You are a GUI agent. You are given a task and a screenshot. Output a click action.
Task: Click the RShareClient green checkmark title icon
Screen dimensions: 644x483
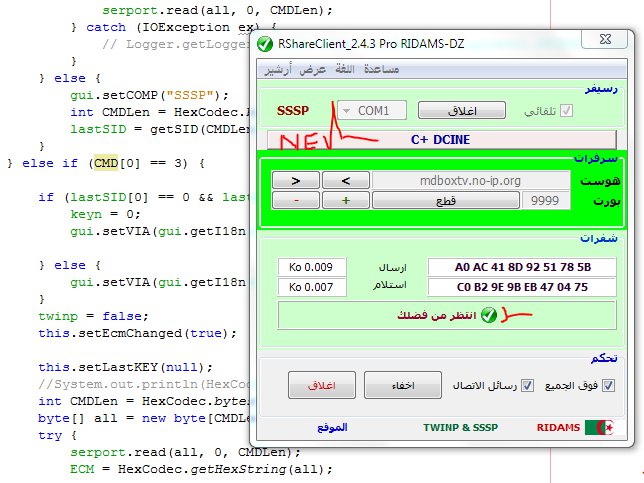click(x=265, y=44)
